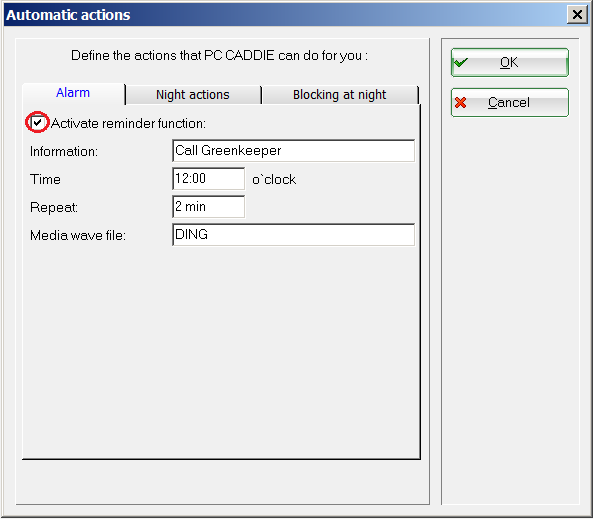
Task: Click the green checkmark icon on OK
Action: click(461, 62)
